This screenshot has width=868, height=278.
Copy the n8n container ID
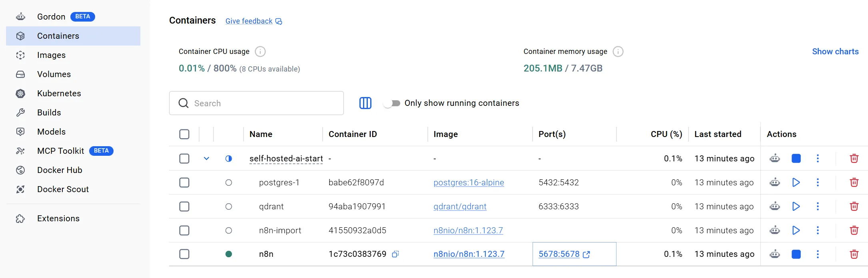tap(395, 254)
